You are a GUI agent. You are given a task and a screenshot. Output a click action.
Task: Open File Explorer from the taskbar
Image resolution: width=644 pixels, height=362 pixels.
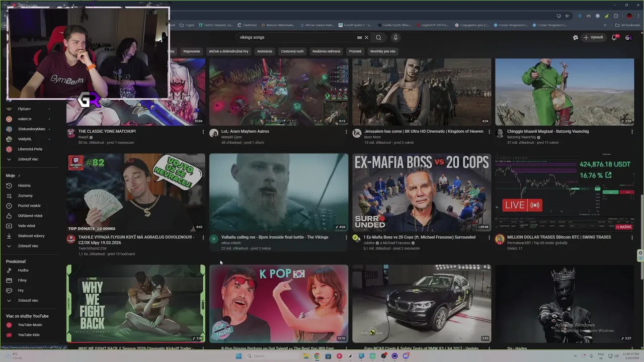point(306,356)
